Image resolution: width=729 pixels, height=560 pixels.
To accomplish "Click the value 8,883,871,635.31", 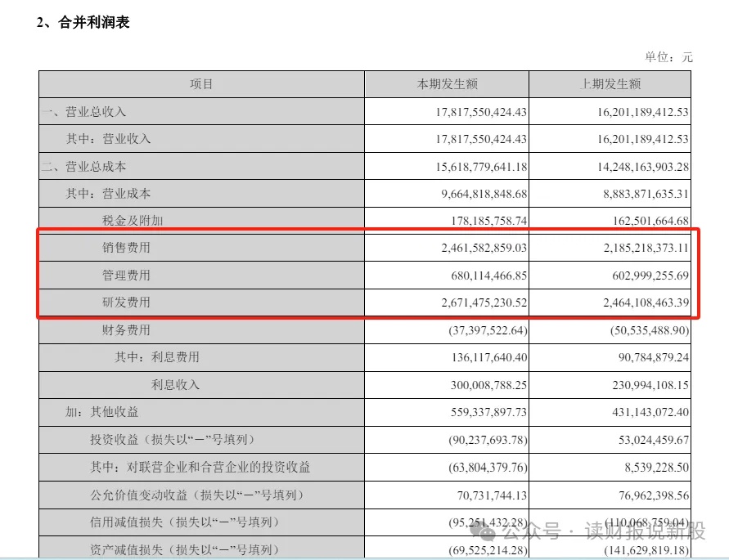I will click(x=646, y=194).
